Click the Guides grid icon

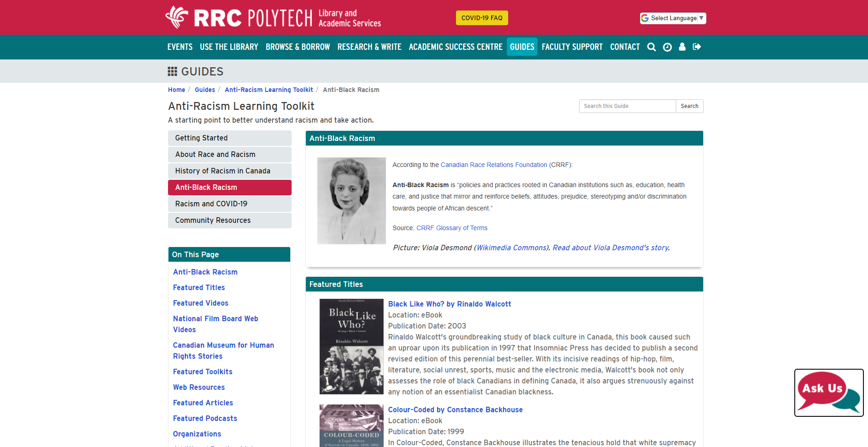173,71
